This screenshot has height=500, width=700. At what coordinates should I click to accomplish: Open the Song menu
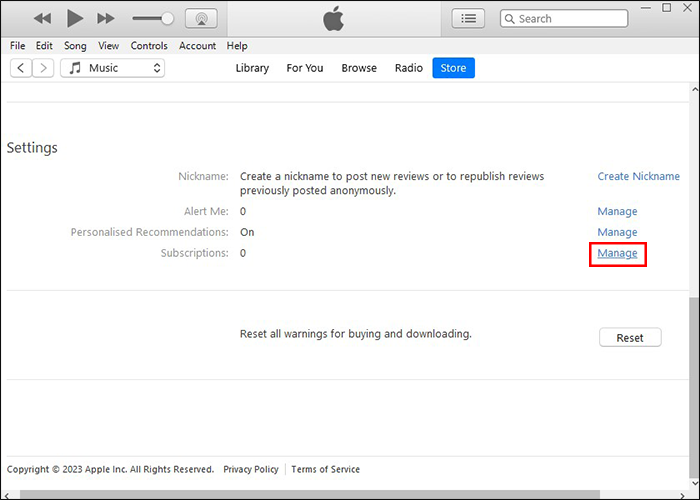[75, 46]
